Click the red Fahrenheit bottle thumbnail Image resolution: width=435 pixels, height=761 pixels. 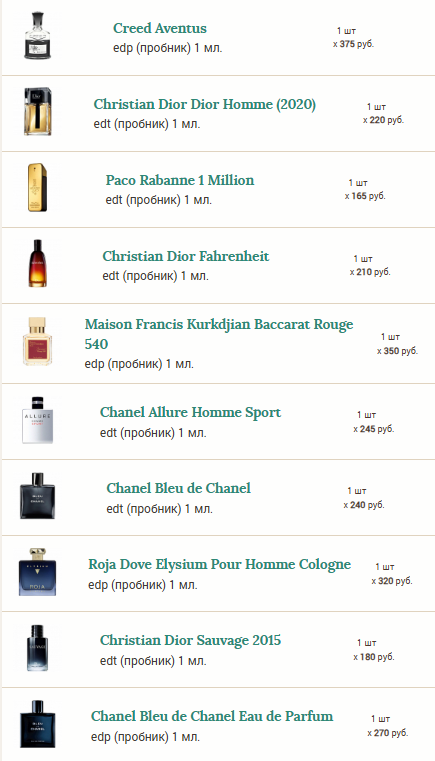pyautogui.click(x=37, y=263)
